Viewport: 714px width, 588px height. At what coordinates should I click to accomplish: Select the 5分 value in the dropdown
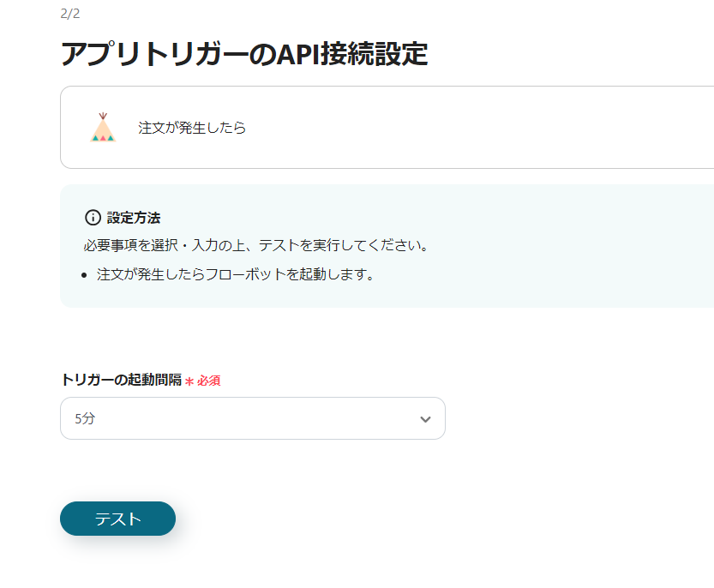[x=86, y=419]
